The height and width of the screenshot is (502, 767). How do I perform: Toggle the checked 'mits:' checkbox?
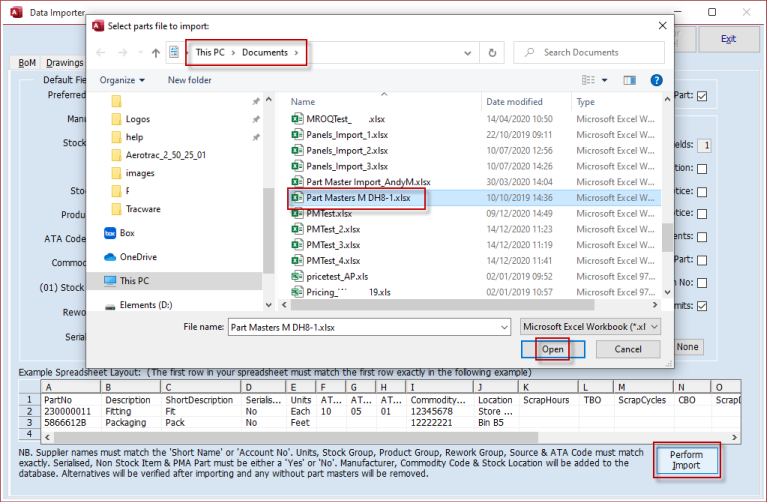click(702, 306)
